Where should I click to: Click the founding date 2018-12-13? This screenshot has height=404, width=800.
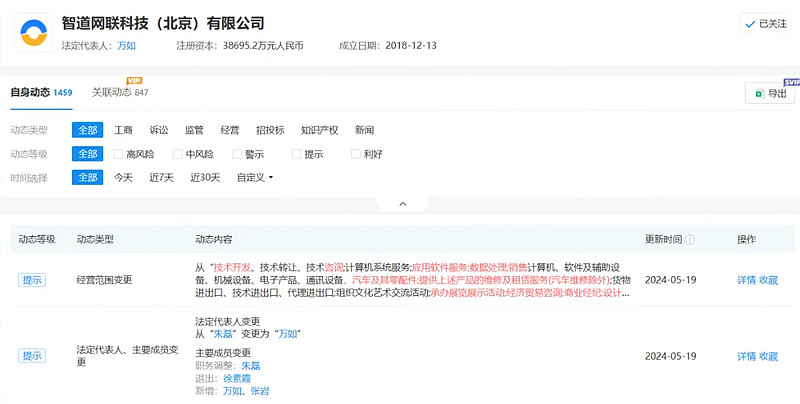[411, 45]
